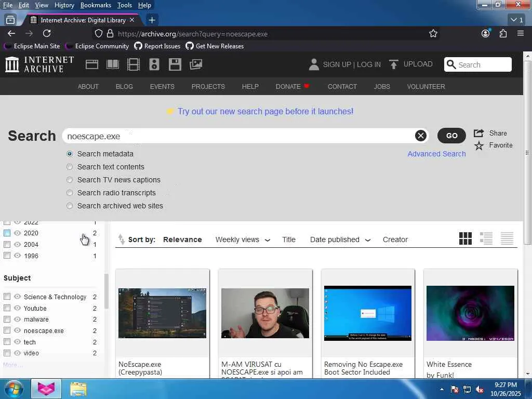Viewport: 532px width, 399px height.
Task: Toggle eye icon next to noescape.exe subject
Action: [17, 330]
